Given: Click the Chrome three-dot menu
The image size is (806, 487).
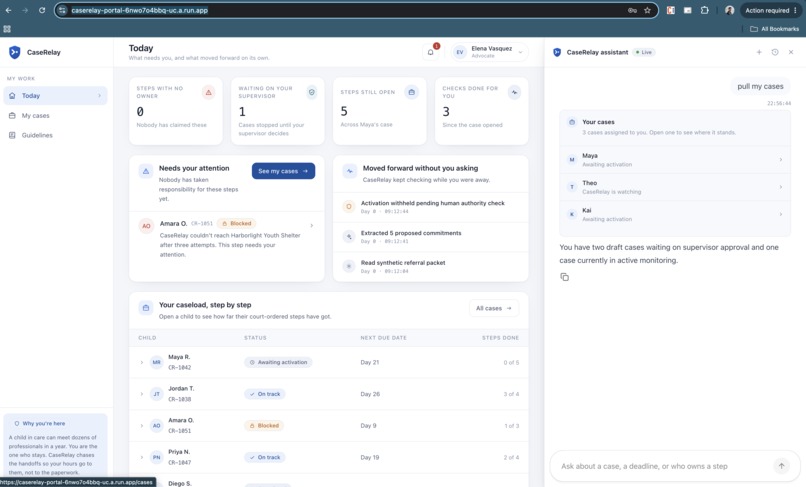Looking at the screenshot, I should [x=795, y=10].
